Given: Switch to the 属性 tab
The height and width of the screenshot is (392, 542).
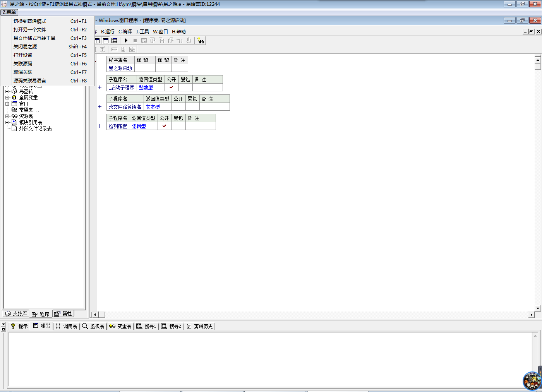Looking at the screenshot, I should pos(63,314).
